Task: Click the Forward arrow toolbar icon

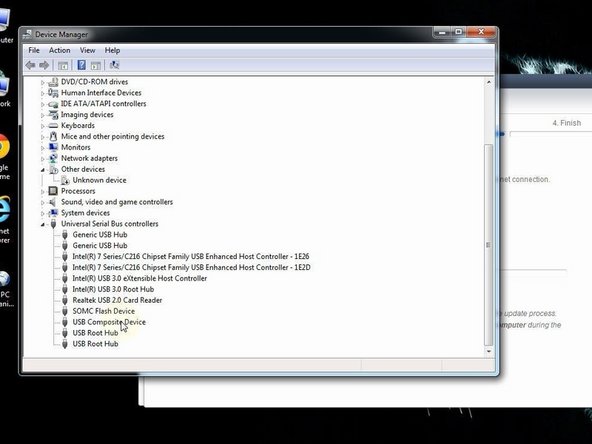Action: [44, 65]
